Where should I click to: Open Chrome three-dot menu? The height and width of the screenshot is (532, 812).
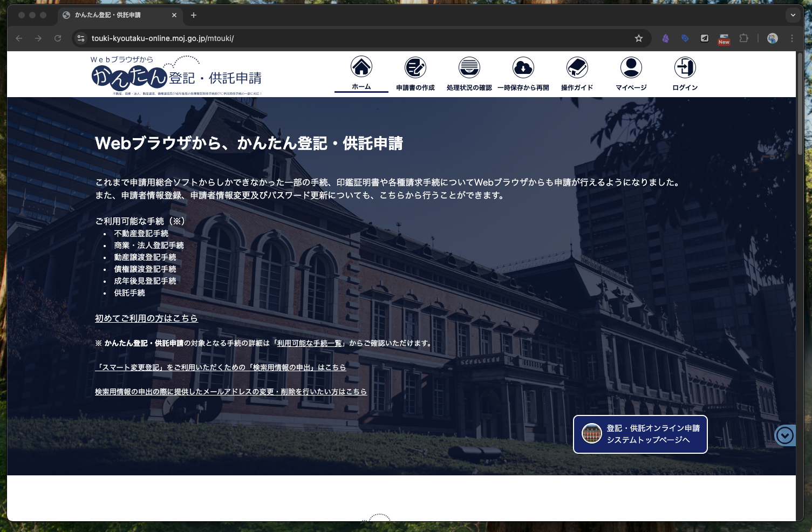[792, 38]
